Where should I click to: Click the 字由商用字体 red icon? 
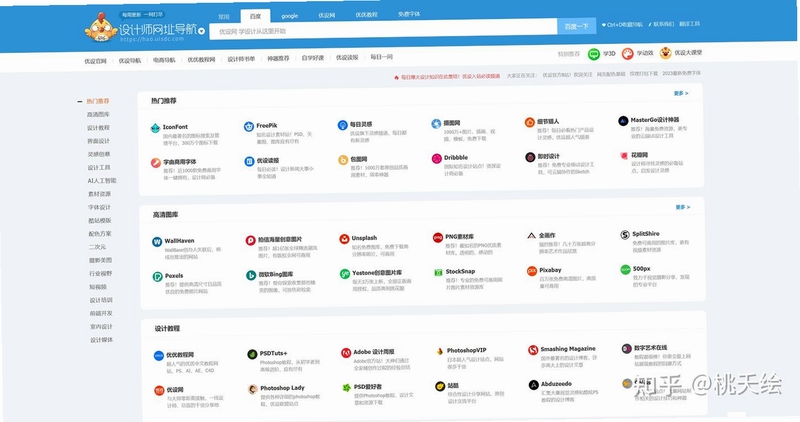[156, 163]
